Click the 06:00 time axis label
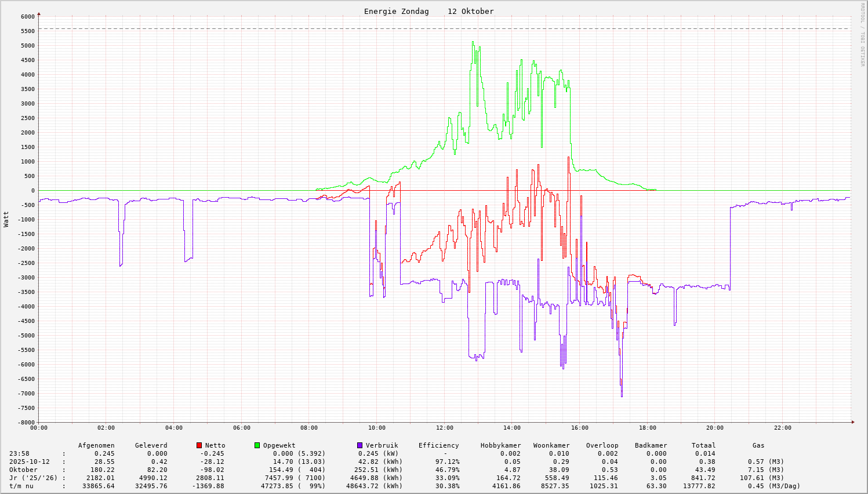The image size is (868, 494). (x=241, y=428)
